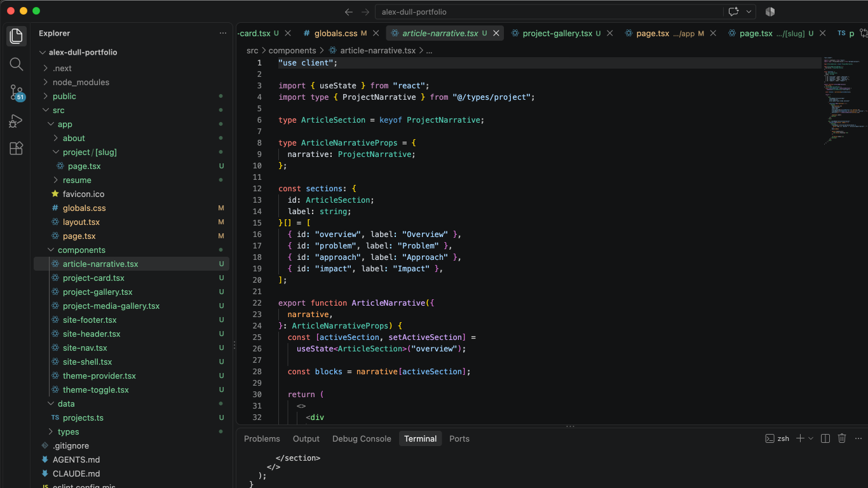Open Source Control view with 51 badge
Screen dimensions: 868x488
pyautogui.click(x=17, y=93)
